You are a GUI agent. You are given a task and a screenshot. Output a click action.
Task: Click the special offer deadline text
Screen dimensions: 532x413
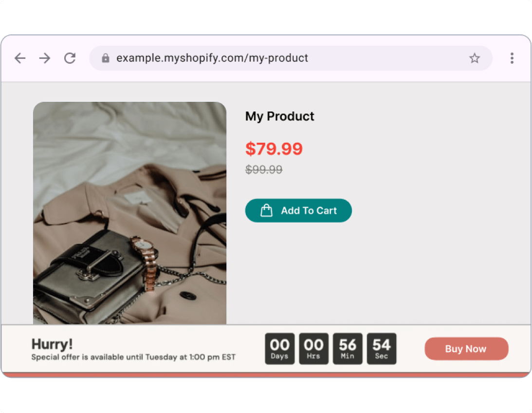click(x=133, y=357)
